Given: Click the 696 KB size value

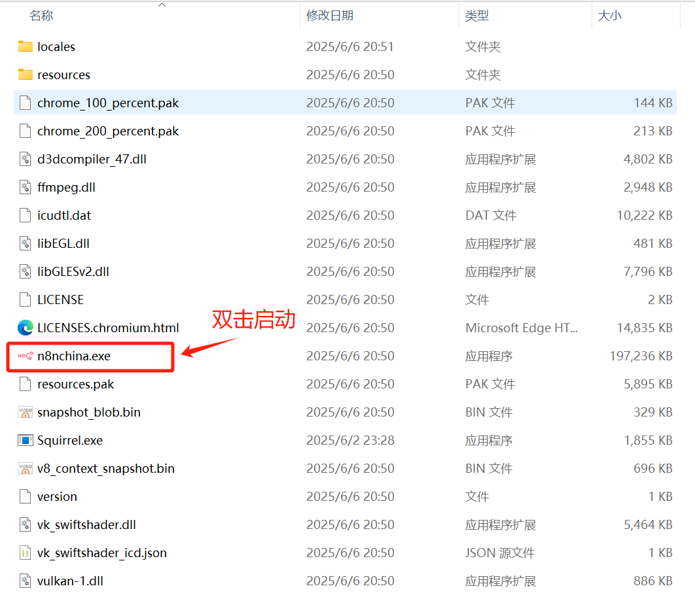Looking at the screenshot, I should (x=653, y=468).
